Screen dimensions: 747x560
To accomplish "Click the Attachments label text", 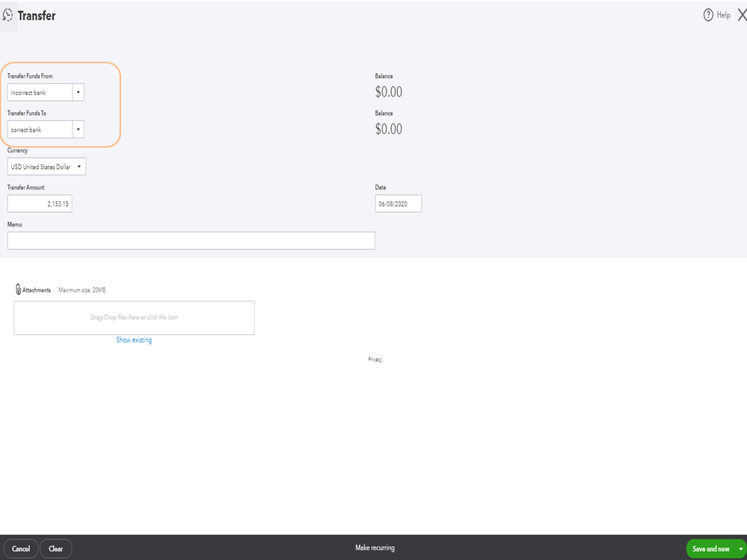I will coord(37,290).
